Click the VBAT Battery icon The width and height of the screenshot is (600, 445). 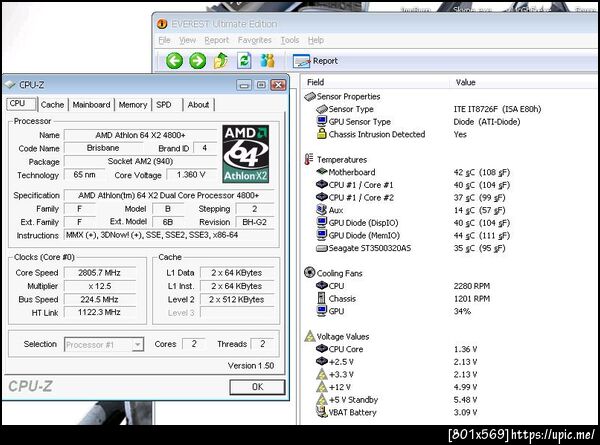pos(321,412)
